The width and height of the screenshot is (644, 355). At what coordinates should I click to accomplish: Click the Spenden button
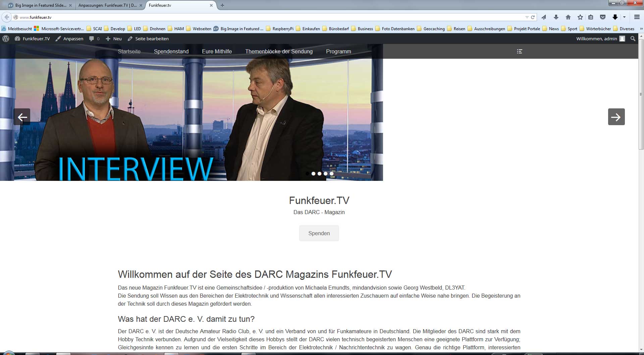pyautogui.click(x=319, y=233)
